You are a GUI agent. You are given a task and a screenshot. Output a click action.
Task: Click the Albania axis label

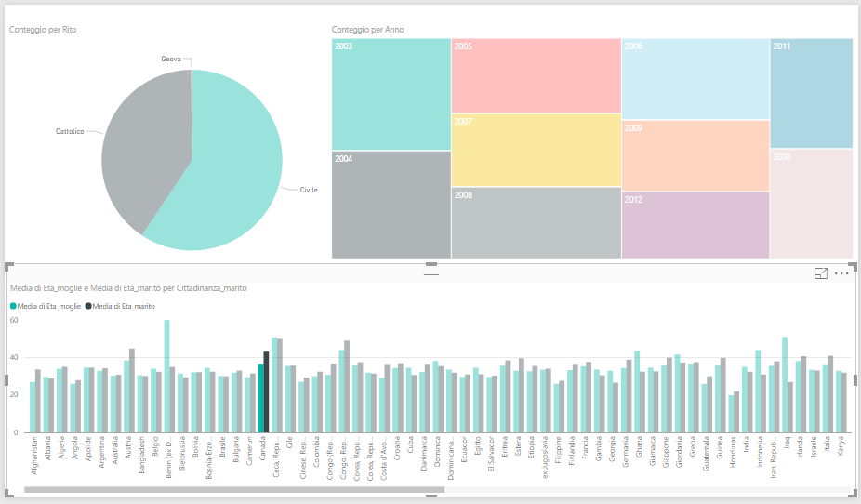47,448
